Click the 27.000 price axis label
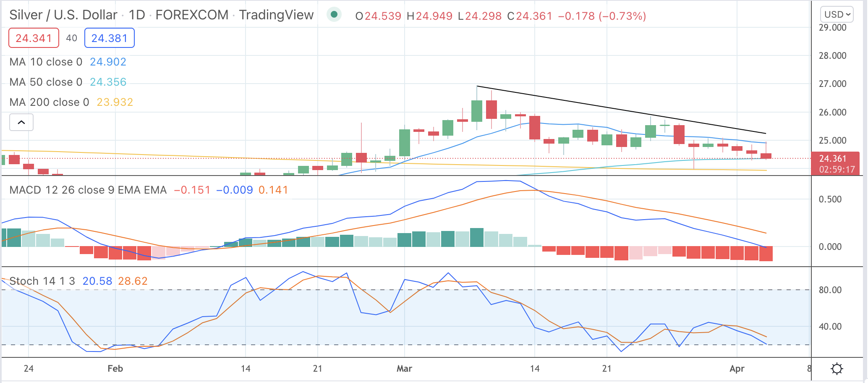This screenshot has width=868, height=383. (x=833, y=84)
